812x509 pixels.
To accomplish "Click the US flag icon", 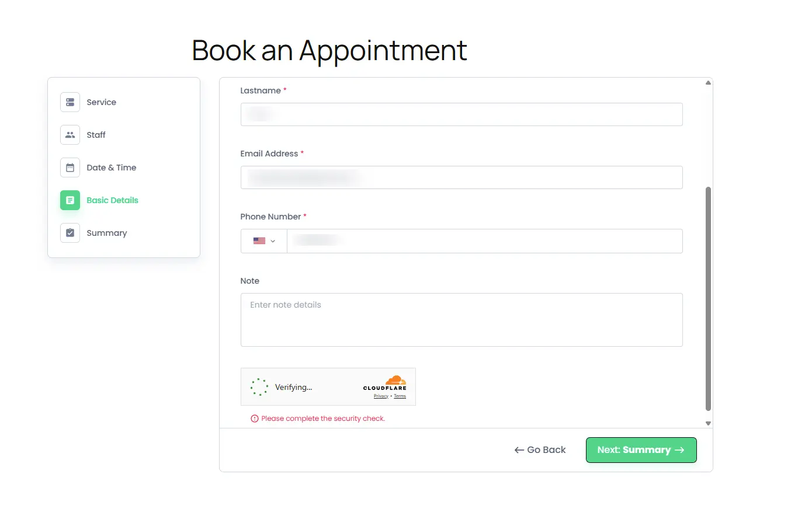I will (259, 241).
